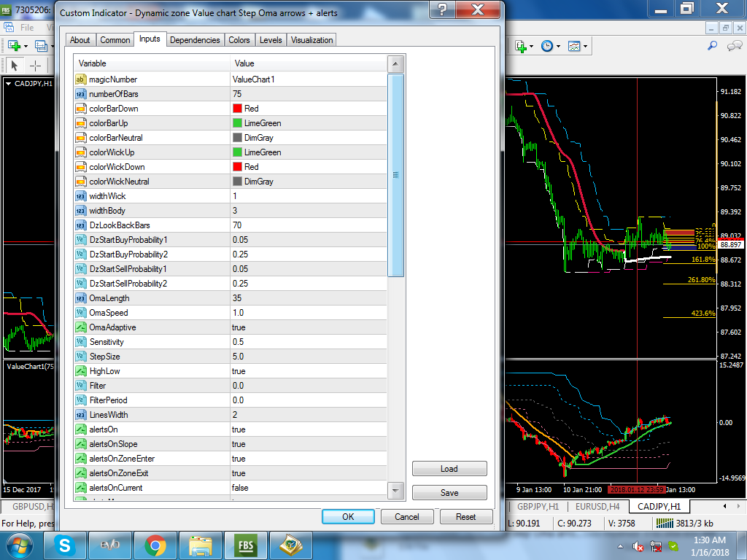Click the Reset button
The width and height of the screenshot is (747, 560).
pyautogui.click(x=465, y=517)
